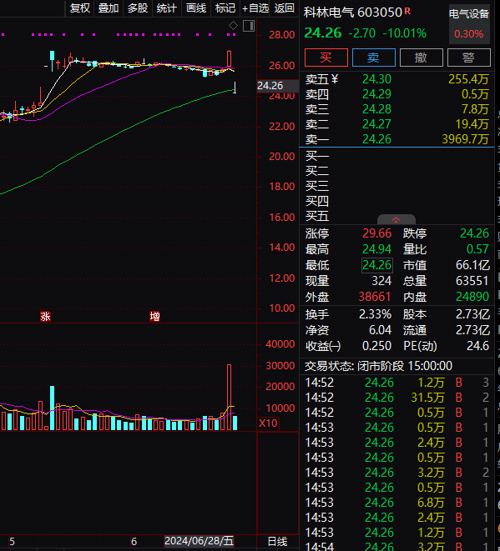
Task: Click the 增 marker on the chart
Action: [x=155, y=317]
